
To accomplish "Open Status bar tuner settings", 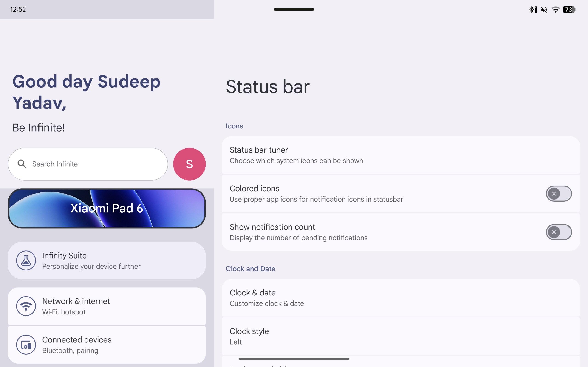I will pyautogui.click(x=401, y=155).
